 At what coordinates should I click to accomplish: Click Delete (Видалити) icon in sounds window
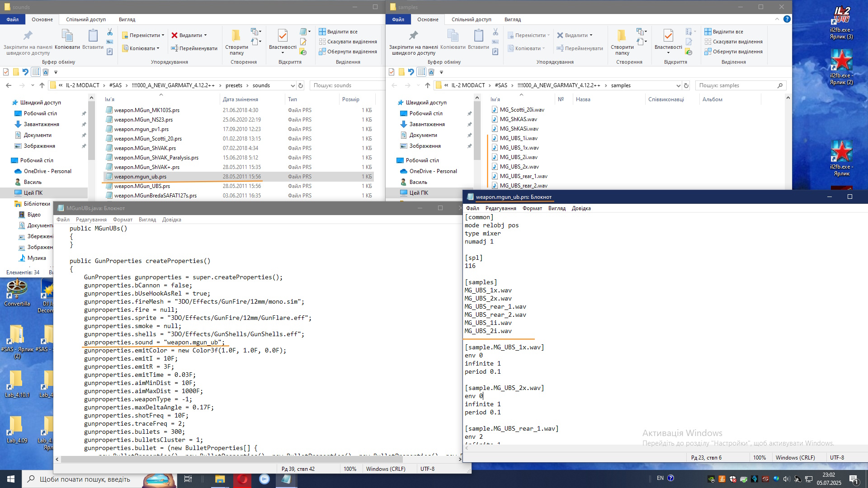175,35
